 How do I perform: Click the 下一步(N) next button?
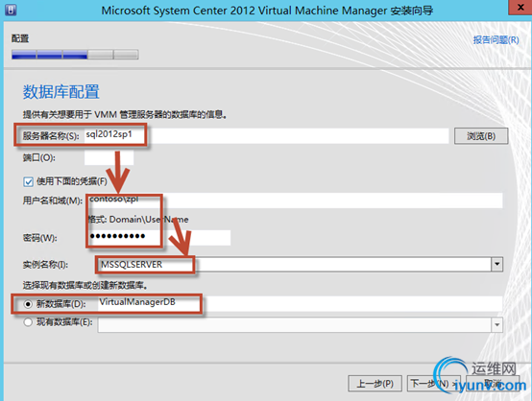(x=434, y=384)
